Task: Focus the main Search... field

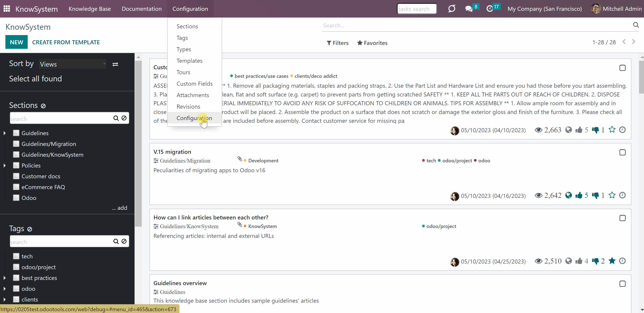Action: coord(476,25)
